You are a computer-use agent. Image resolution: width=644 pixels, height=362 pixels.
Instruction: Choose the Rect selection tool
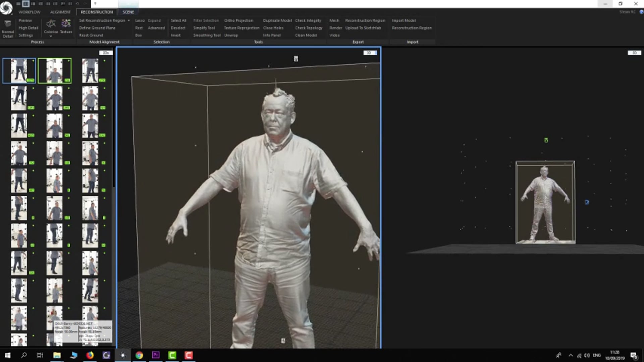tap(139, 28)
